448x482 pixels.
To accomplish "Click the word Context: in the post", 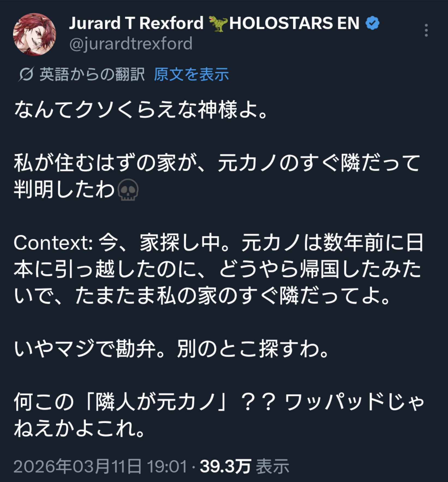I will click(53, 242).
